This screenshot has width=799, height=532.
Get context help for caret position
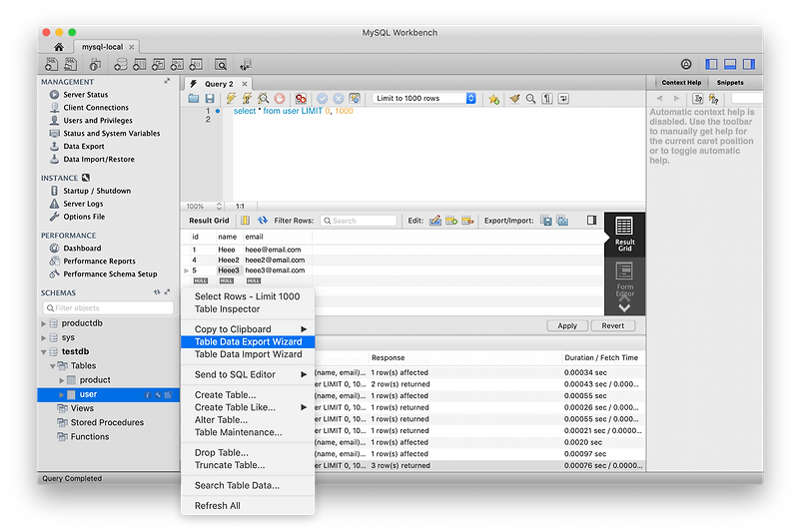coord(698,98)
